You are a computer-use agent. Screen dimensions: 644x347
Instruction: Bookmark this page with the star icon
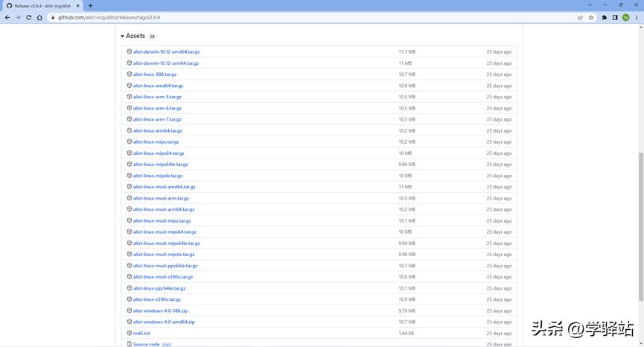click(591, 17)
